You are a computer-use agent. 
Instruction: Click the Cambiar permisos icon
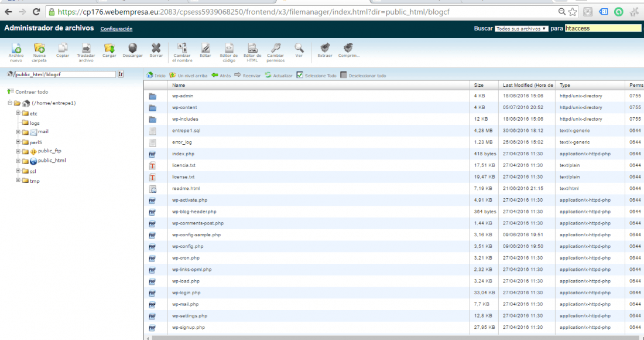(276, 52)
